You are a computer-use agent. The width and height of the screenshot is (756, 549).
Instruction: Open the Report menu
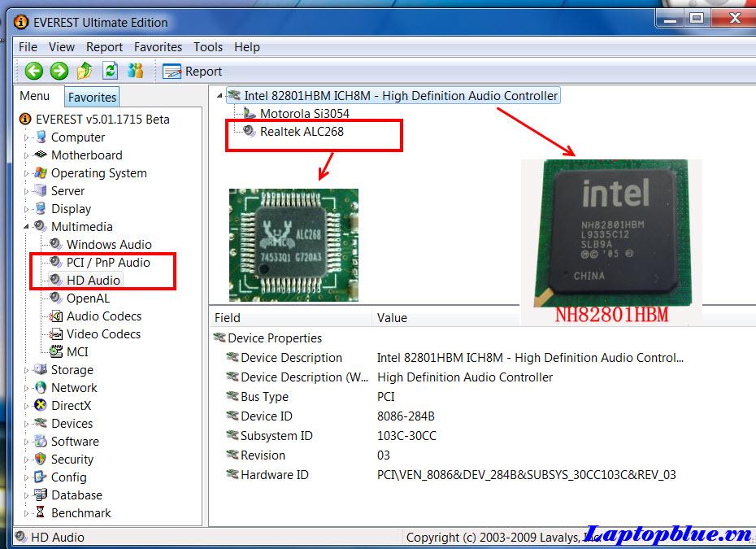104,47
